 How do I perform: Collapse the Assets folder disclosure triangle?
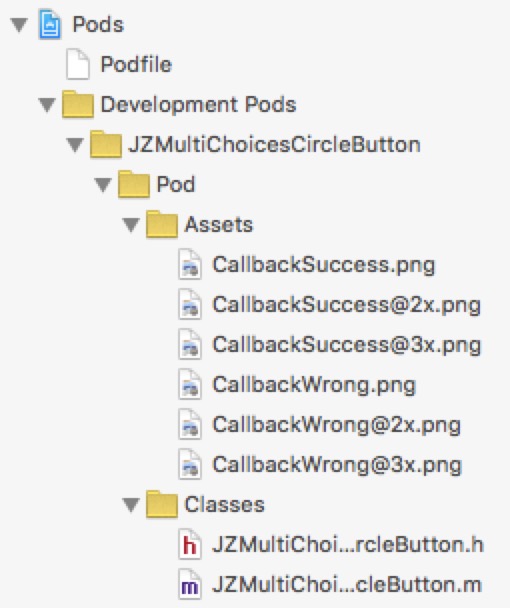coord(131,225)
